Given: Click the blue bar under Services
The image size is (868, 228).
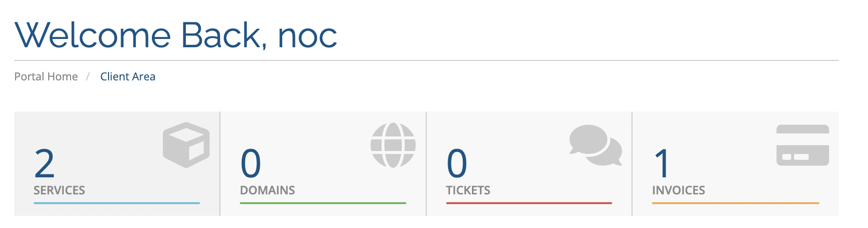Looking at the screenshot, I should pyautogui.click(x=117, y=203).
